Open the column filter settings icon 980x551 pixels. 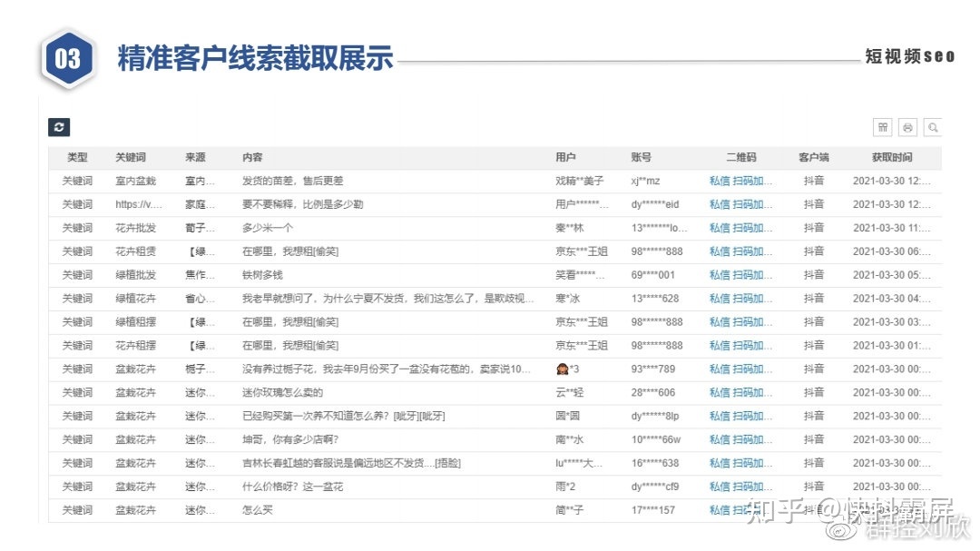(x=882, y=128)
